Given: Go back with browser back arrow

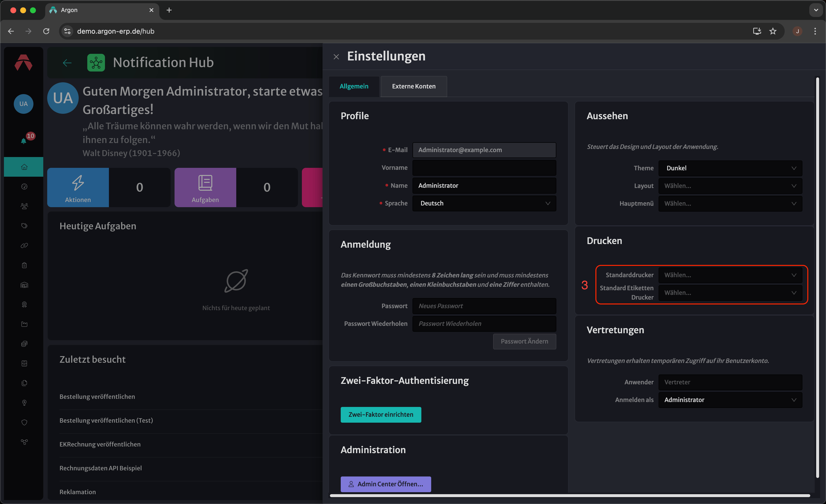Looking at the screenshot, I should coord(11,31).
